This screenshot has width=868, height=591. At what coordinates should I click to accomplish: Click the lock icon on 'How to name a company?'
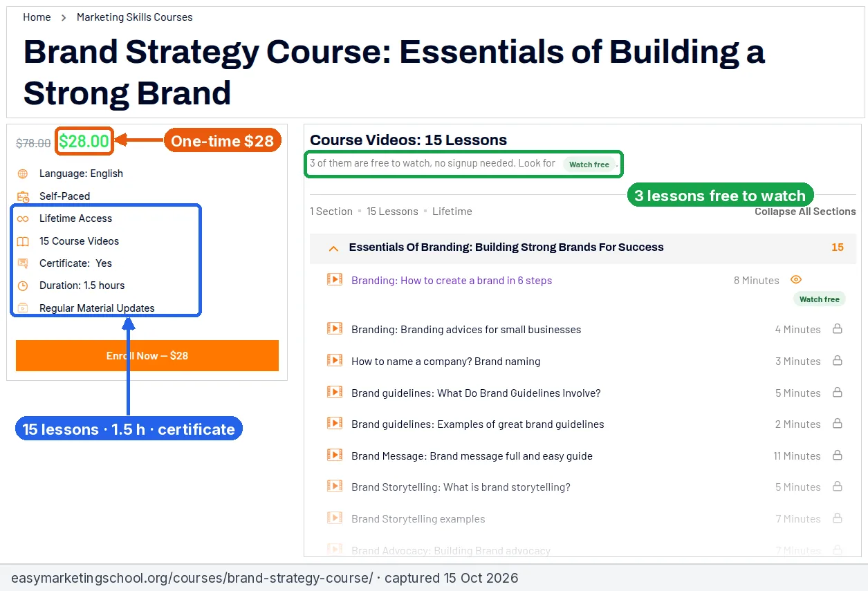pos(837,361)
